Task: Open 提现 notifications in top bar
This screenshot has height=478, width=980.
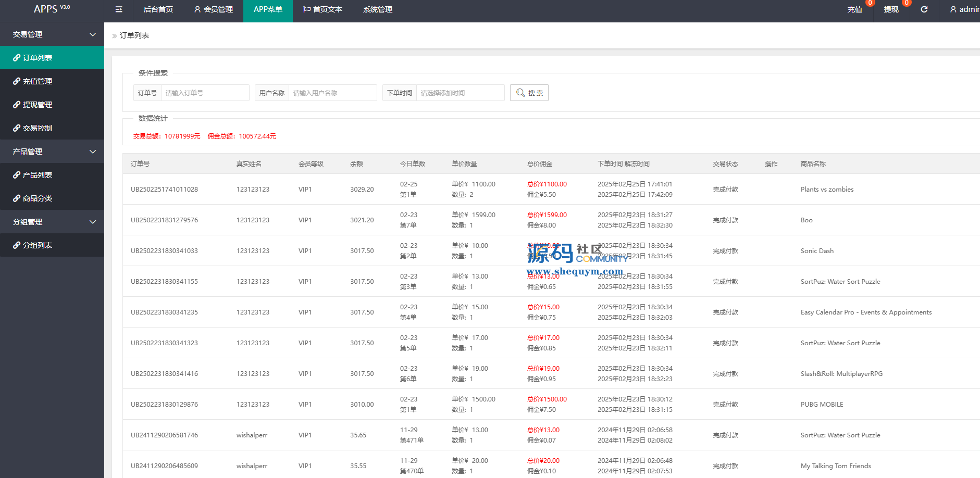Action: 891,9
